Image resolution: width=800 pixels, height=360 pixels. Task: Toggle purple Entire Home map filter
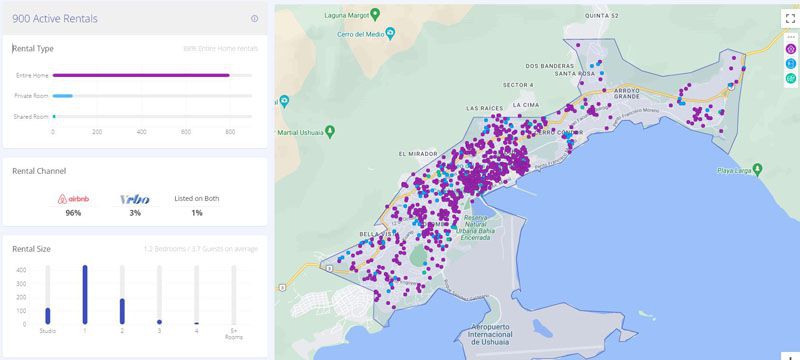tap(791, 49)
